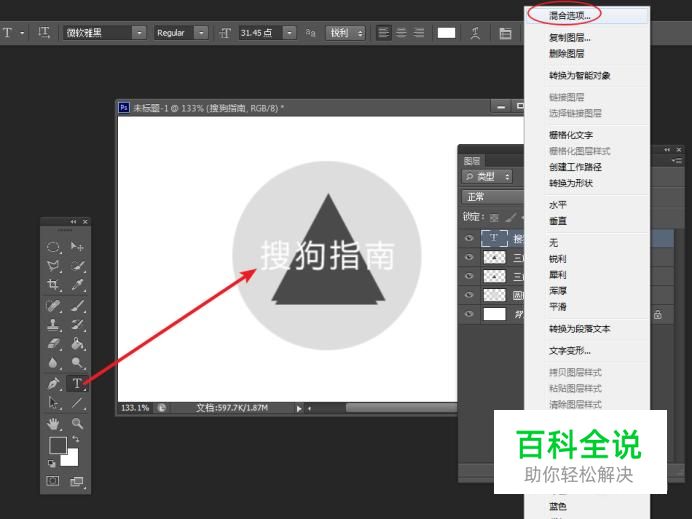
Task: Collapse the toolbox with double-arrow button
Action: (x=73, y=222)
